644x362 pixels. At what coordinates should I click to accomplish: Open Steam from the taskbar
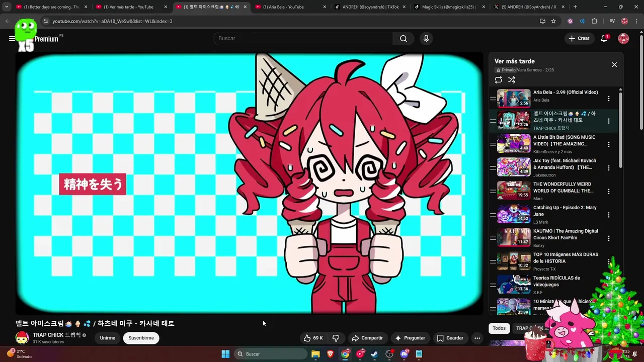point(374,354)
